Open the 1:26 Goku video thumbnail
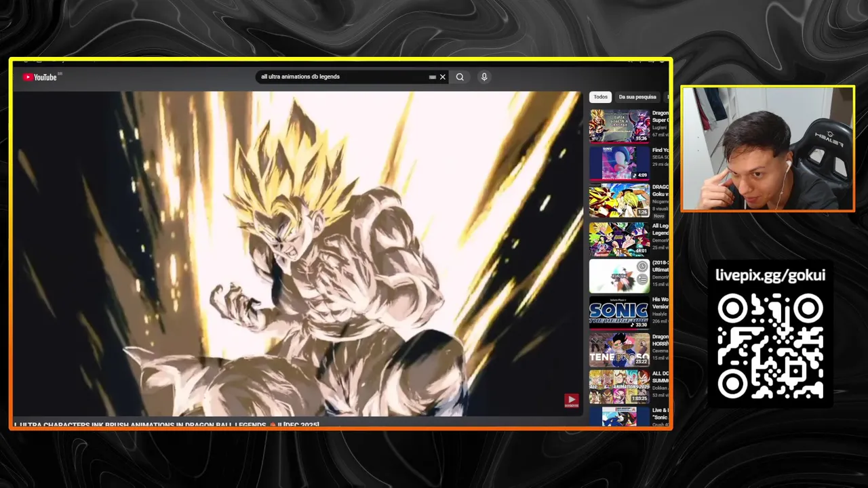Image resolution: width=868 pixels, height=488 pixels. pos(619,201)
